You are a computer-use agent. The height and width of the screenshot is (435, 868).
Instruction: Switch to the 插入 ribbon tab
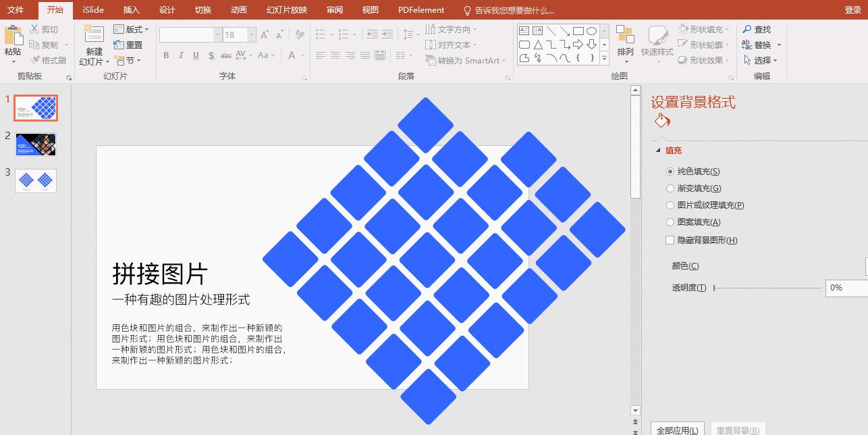(130, 10)
